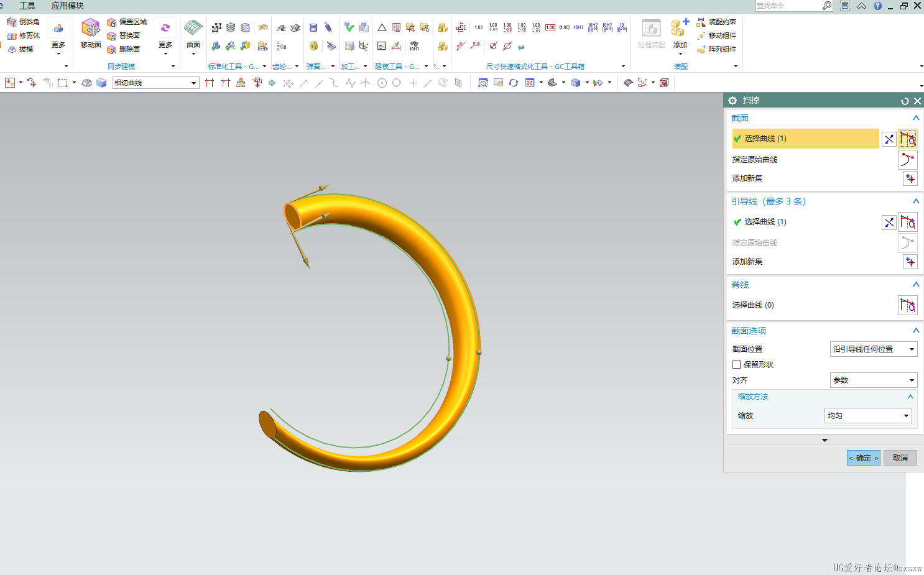Click the 截面 reverse direction icon
Screen dimensions: 924x575
889,139
